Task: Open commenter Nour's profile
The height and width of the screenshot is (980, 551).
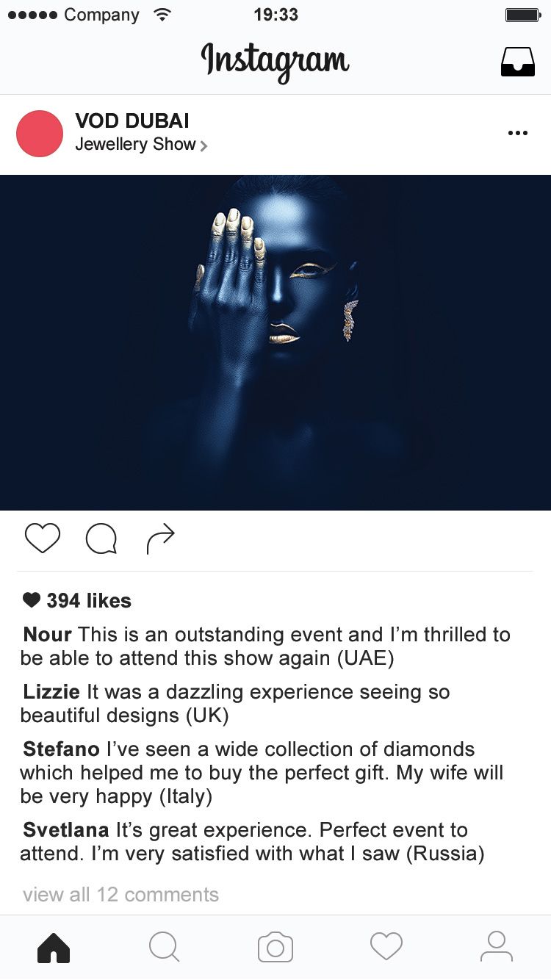Action: 48,635
